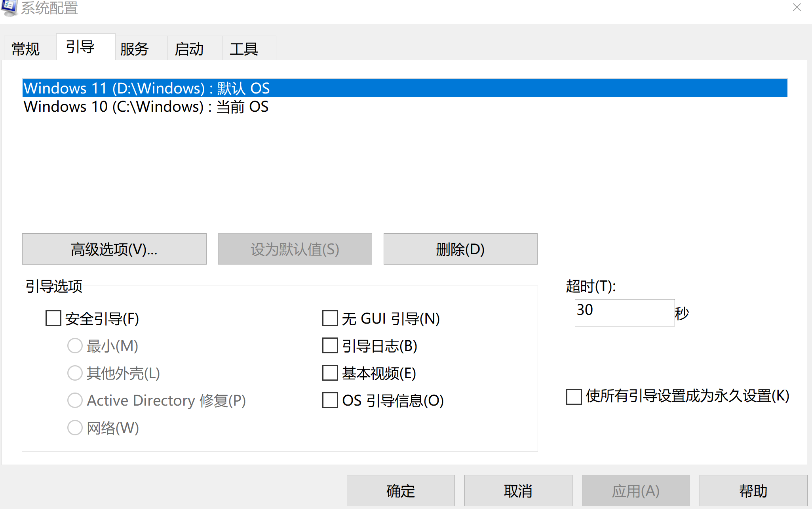Open the 服务 tab
This screenshot has height=509, width=812.
[x=141, y=49]
